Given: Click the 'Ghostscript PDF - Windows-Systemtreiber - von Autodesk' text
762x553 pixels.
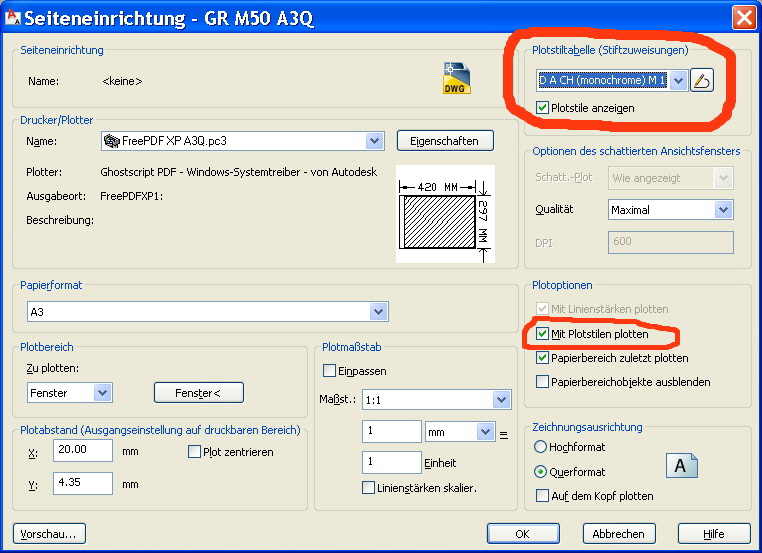Looking at the screenshot, I should 239,172.
